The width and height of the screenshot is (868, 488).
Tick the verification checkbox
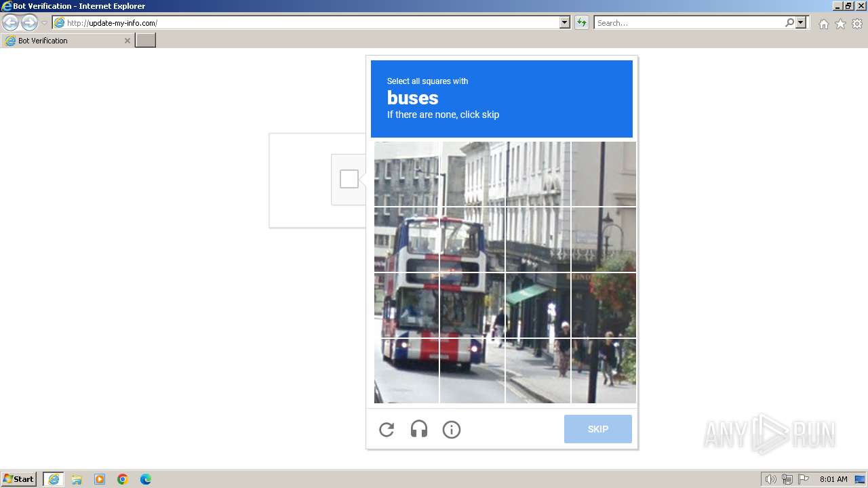pos(349,179)
